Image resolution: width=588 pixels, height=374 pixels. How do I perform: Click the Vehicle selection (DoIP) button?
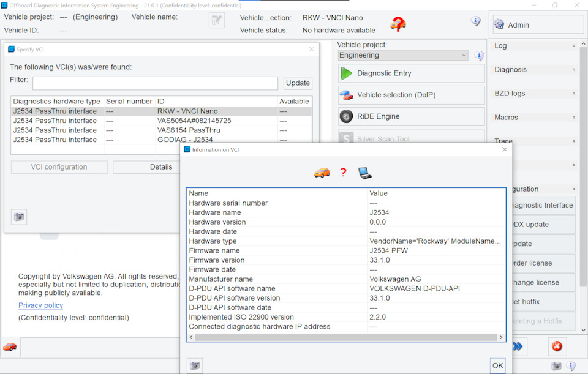coord(412,95)
